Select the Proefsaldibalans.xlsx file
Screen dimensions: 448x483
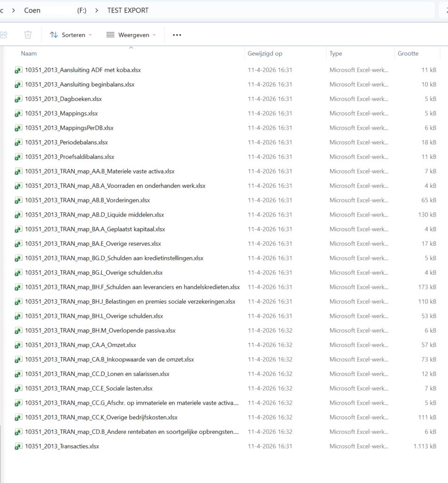click(x=69, y=157)
